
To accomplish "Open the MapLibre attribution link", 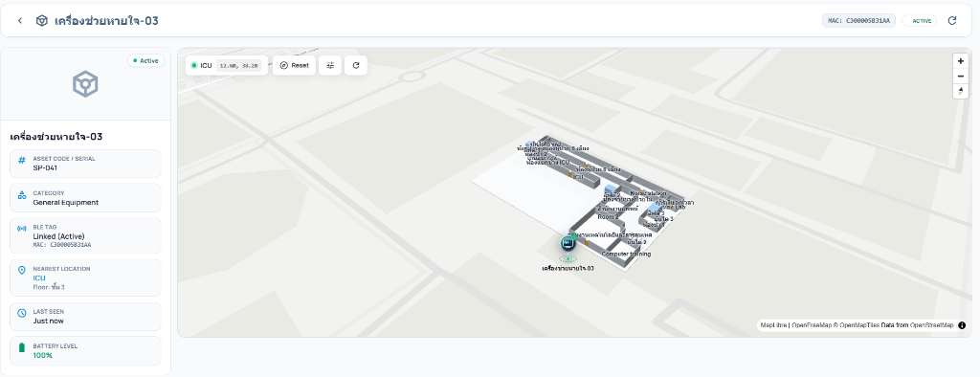I will pyautogui.click(x=773, y=325).
